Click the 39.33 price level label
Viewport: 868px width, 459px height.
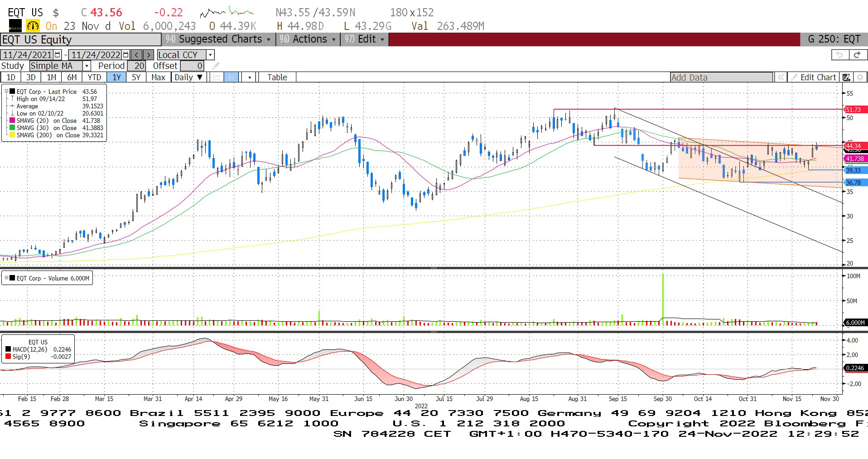(856, 170)
